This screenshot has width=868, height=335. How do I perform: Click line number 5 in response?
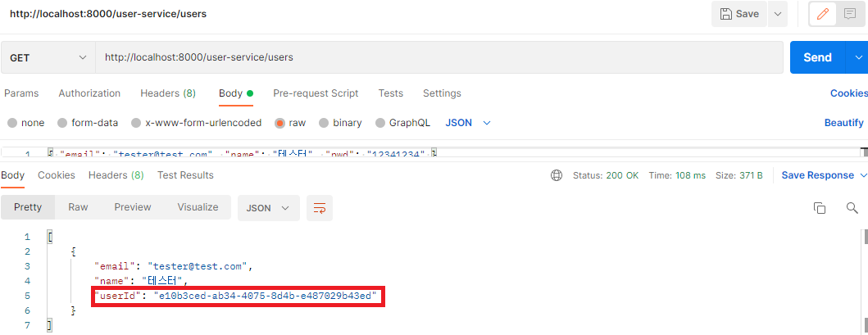pos(27,297)
